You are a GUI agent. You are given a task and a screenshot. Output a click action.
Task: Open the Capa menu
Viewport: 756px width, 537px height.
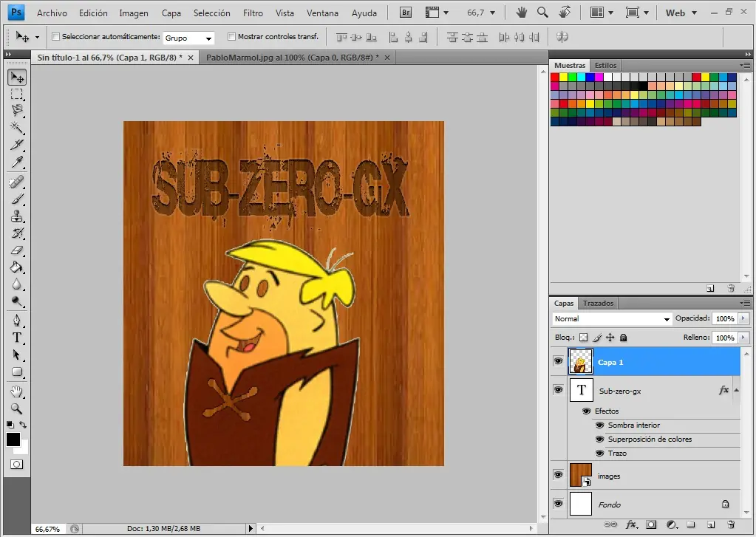coord(171,13)
